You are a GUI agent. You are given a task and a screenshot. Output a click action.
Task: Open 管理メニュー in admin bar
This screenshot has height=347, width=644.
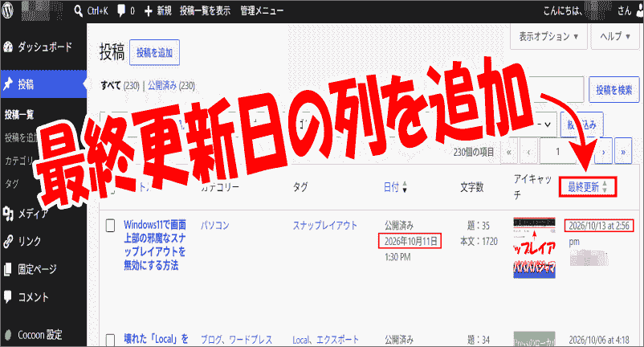coord(262,11)
